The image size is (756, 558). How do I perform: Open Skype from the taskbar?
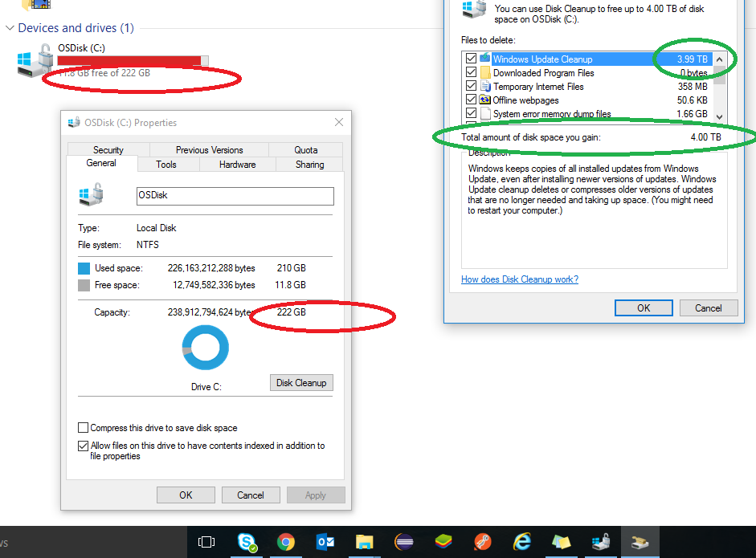click(247, 542)
